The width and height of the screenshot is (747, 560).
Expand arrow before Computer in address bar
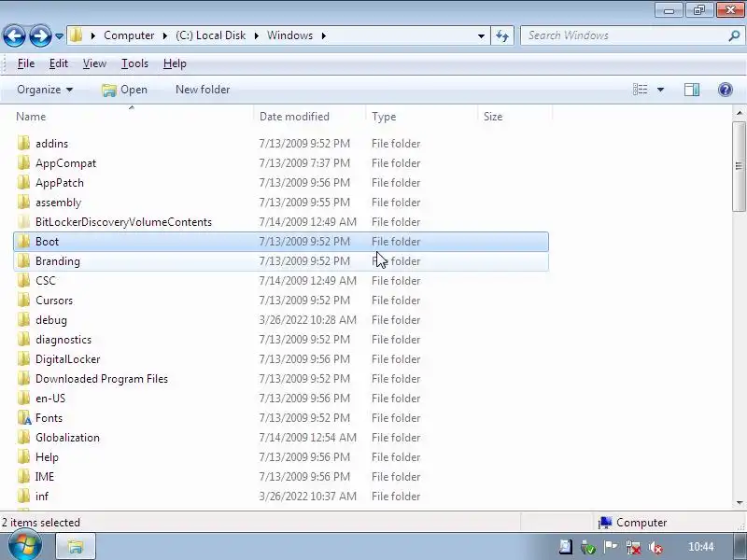92,35
